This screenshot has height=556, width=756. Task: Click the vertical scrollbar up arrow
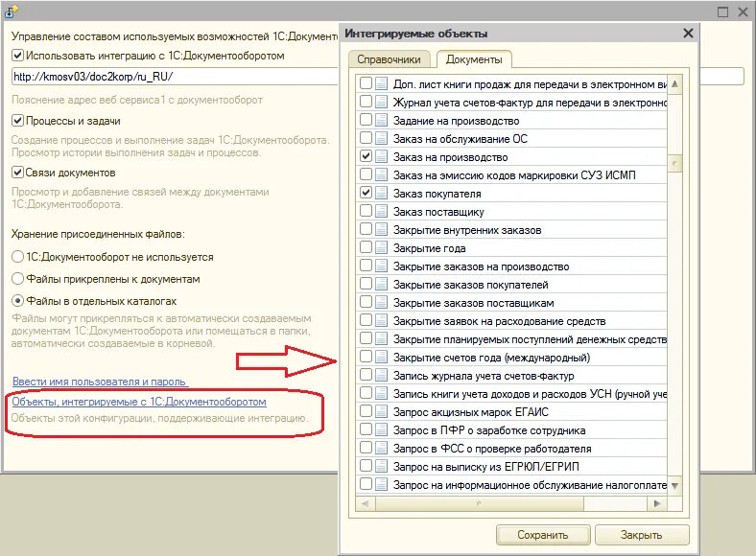click(675, 83)
